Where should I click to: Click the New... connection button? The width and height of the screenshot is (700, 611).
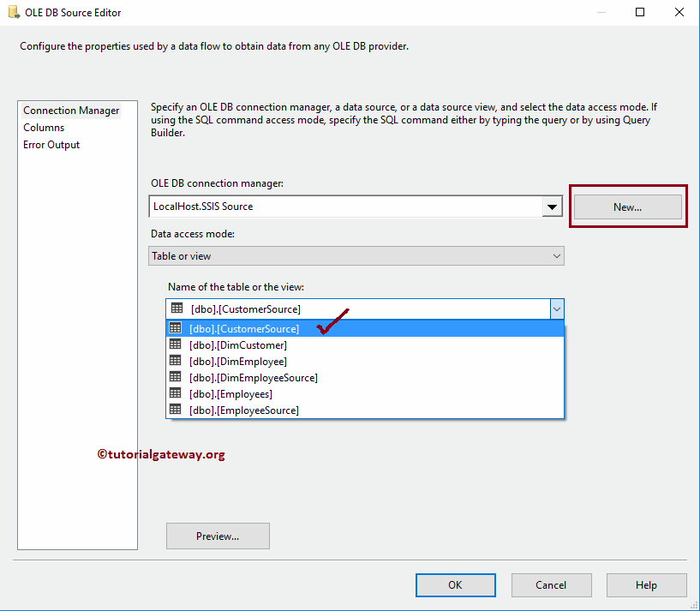pos(627,207)
